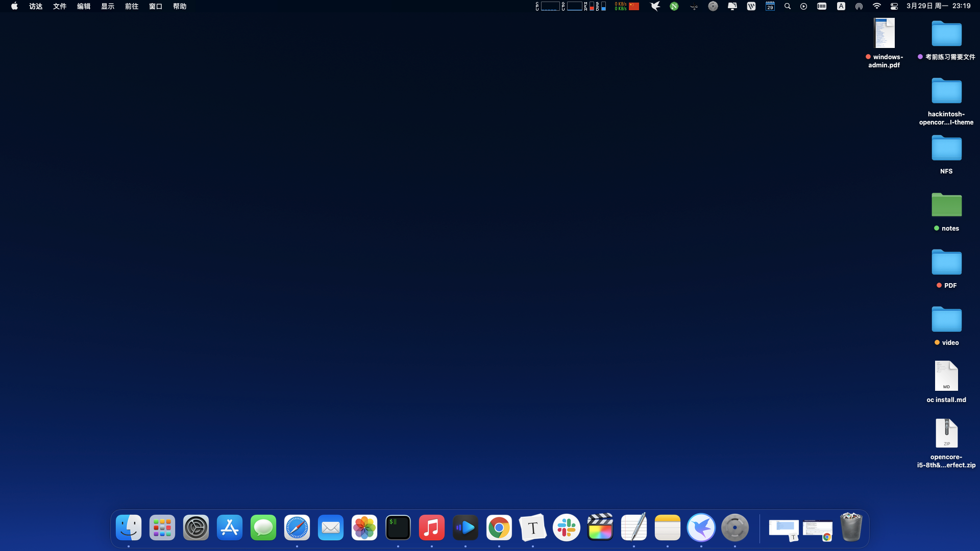This screenshot has width=980, height=551.
Task: Open the 前往 menu
Action: (x=132, y=6)
